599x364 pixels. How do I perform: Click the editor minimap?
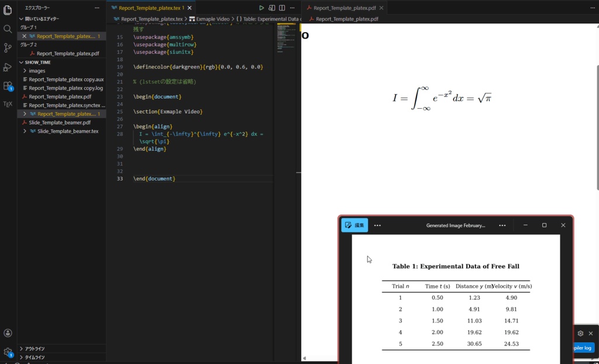[285, 38]
